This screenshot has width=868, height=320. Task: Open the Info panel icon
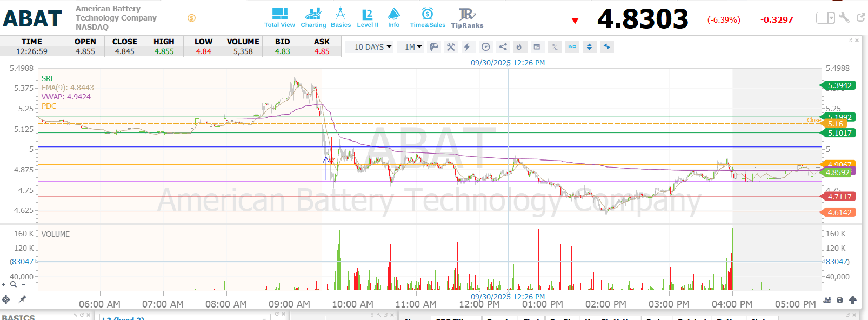pos(394,17)
